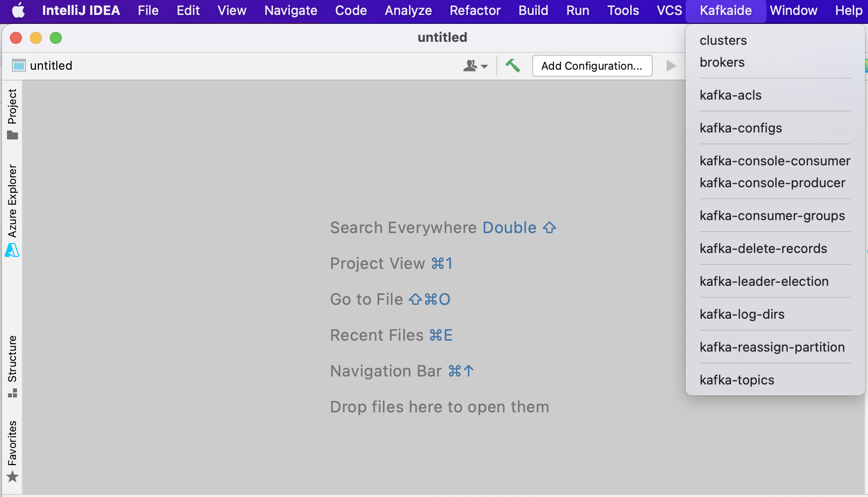Select kafka-log-dirs menu entry

click(x=775, y=314)
